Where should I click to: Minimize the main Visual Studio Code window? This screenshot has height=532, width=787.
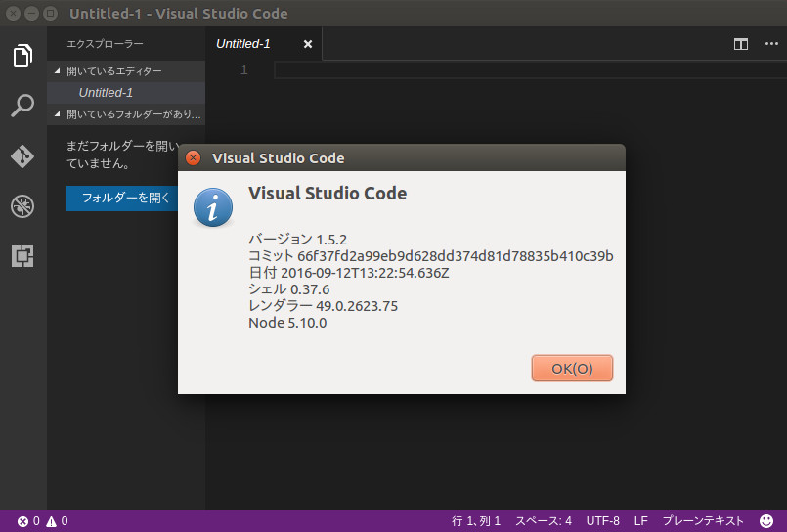[31, 13]
